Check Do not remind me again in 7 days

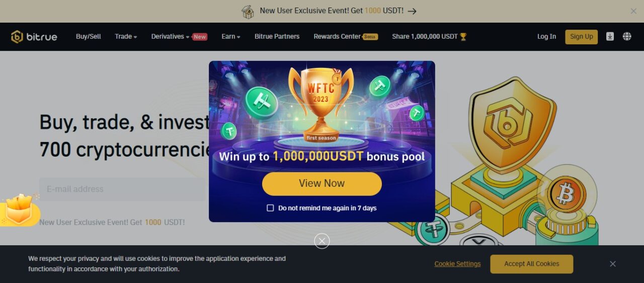pos(270,208)
